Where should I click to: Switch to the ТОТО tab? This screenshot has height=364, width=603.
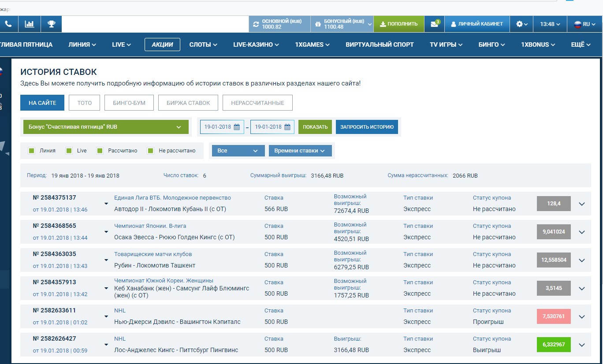tap(85, 103)
